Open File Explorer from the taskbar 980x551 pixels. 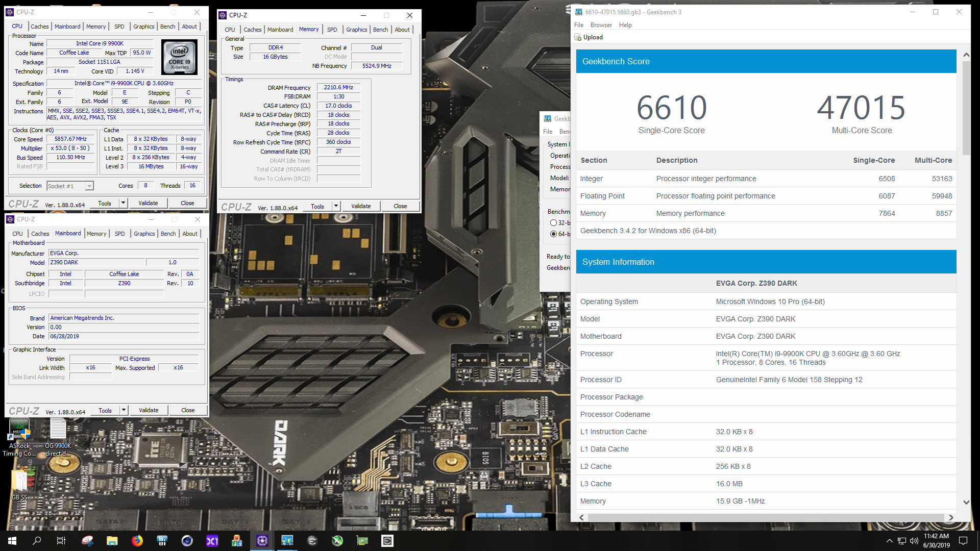[112, 541]
